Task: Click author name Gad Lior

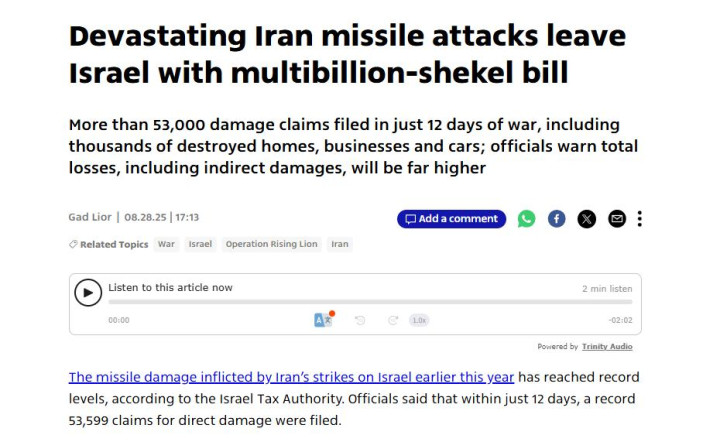Action: click(x=91, y=217)
